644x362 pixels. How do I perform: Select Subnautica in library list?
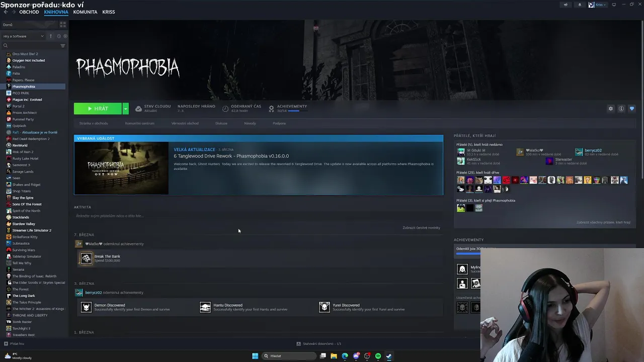click(21, 243)
